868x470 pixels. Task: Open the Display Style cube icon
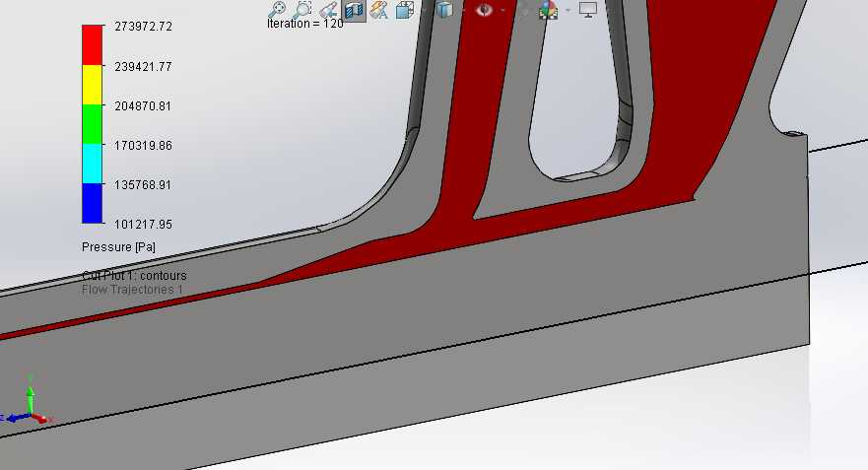click(444, 10)
